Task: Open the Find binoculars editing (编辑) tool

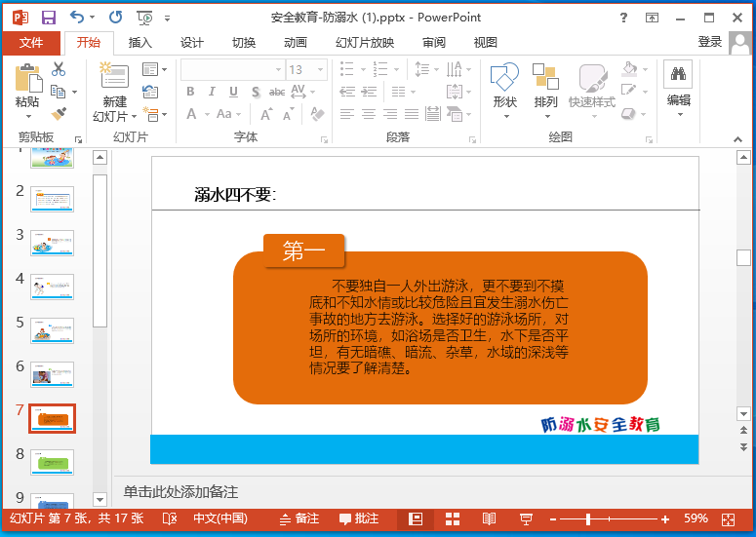Action: point(678,86)
